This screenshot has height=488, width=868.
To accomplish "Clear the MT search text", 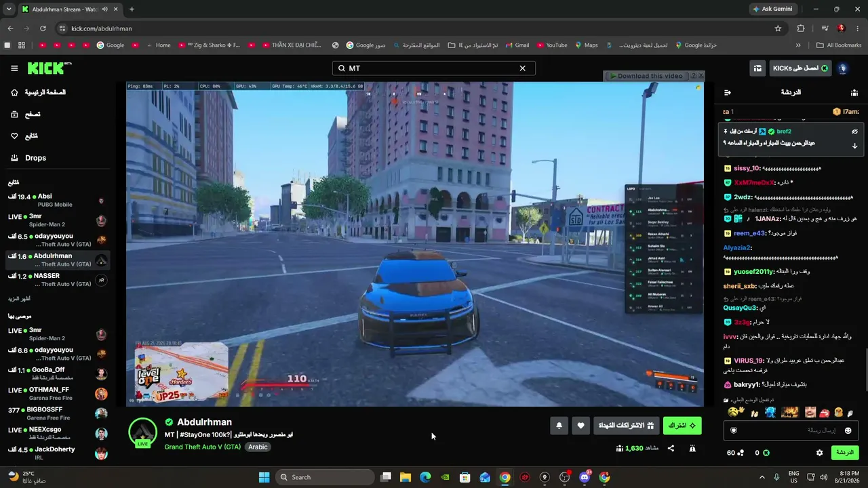I will (x=522, y=68).
